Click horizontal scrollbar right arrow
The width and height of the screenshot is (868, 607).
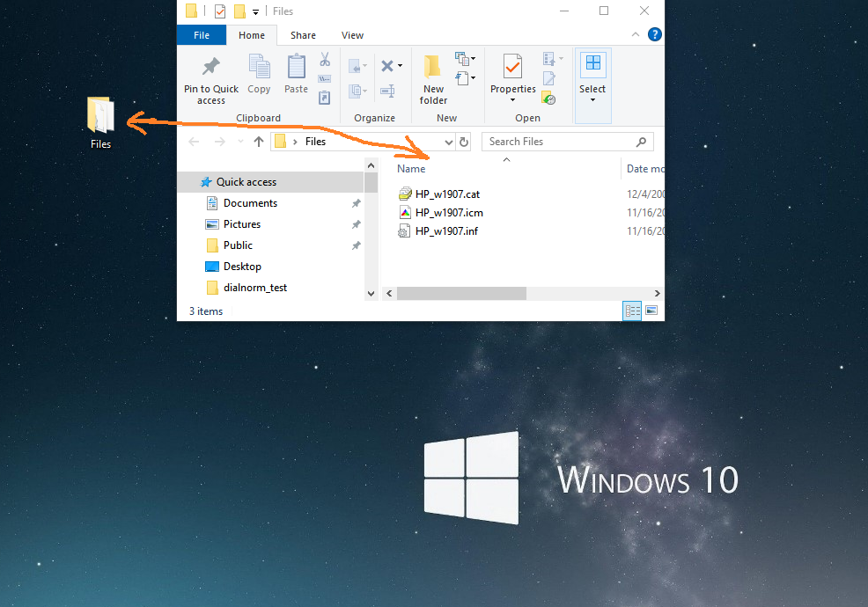tap(657, 293)
